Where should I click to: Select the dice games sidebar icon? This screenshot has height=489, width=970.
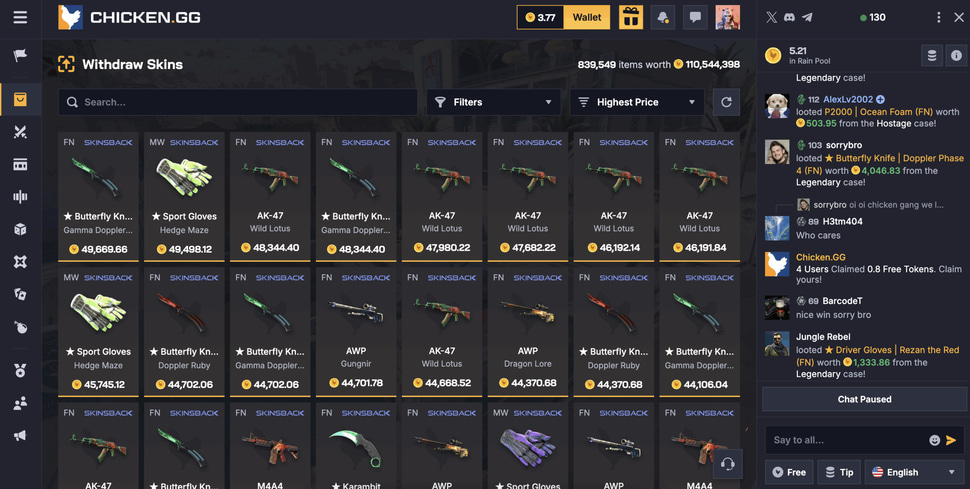point(20,229)
